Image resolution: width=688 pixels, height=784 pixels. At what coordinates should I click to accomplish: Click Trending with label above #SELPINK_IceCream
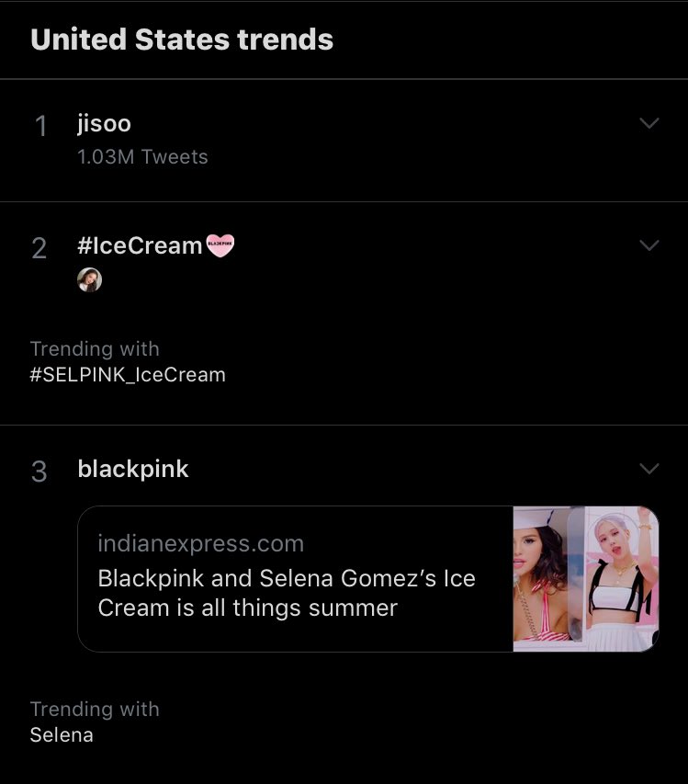[x=95, y=349]
